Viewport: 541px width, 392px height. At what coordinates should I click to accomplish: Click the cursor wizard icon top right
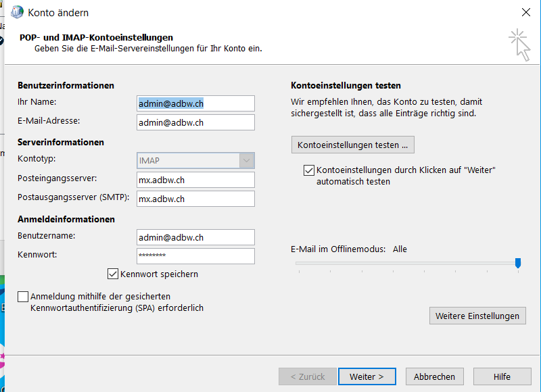click(x=519, y=45)
